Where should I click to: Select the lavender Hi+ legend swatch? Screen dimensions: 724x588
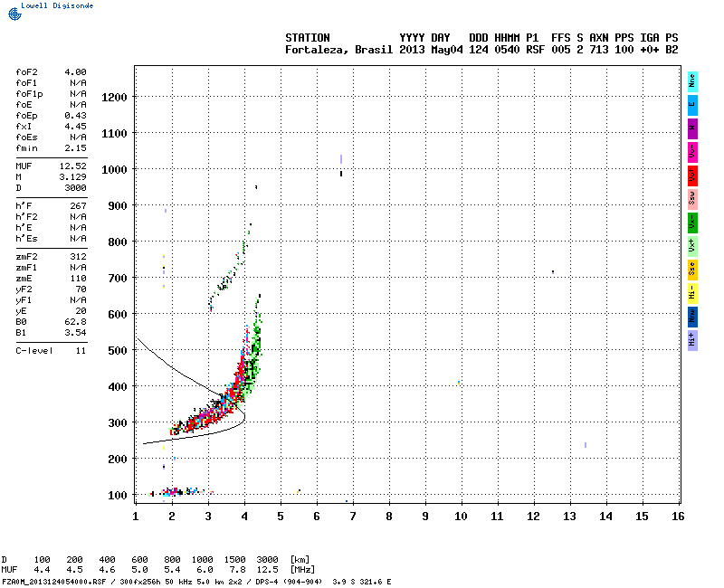692,341
